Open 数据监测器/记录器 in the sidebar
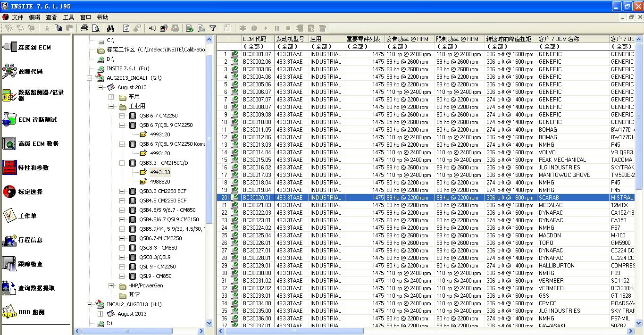The width and height of the screenshot is (644, 335). click(33, 96)
